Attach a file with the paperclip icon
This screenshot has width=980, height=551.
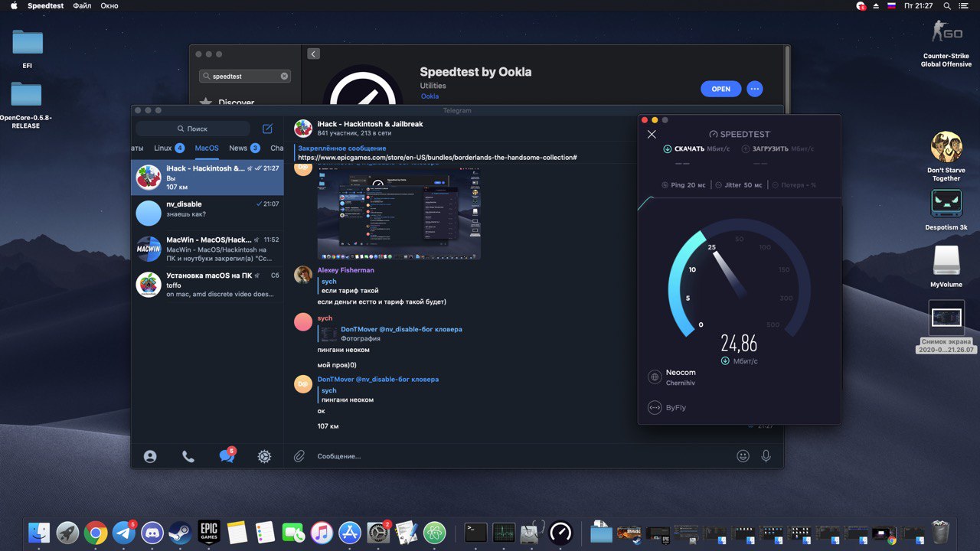pos(299,456)
